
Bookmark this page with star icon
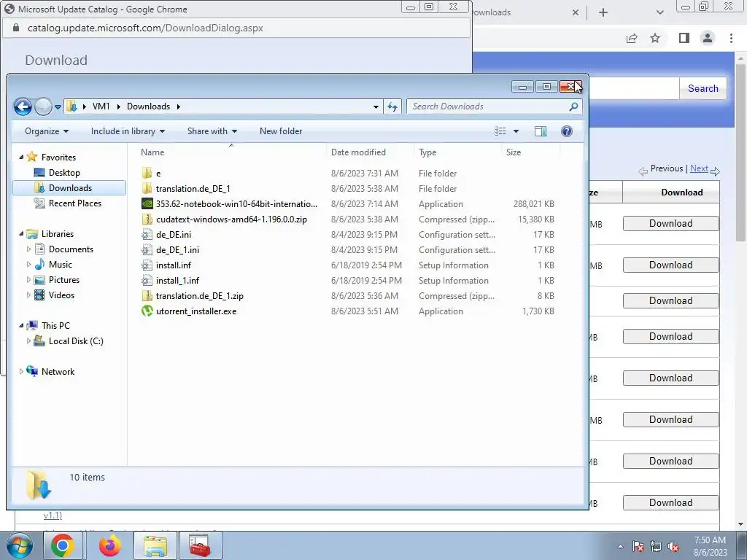[655, 38]
